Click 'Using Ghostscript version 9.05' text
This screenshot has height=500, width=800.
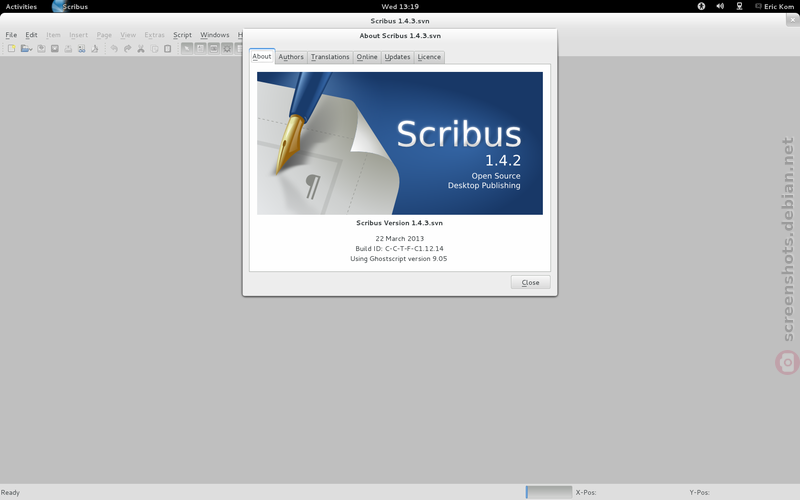point(398,259)
